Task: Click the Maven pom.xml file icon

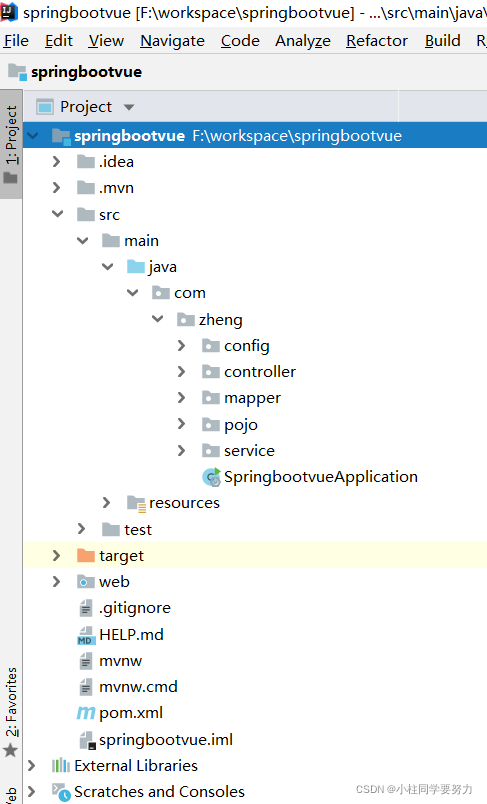Action: pyautogui.click(x=86, y=713)
